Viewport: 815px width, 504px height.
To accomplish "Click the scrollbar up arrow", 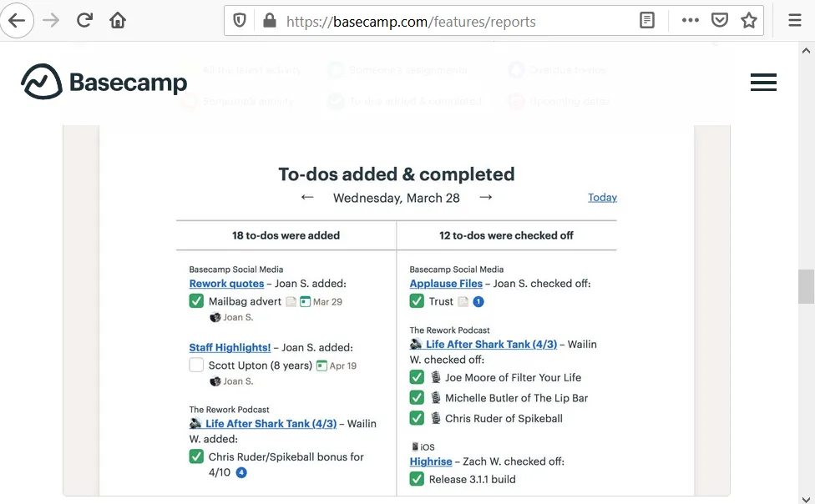I will [806, 50].
